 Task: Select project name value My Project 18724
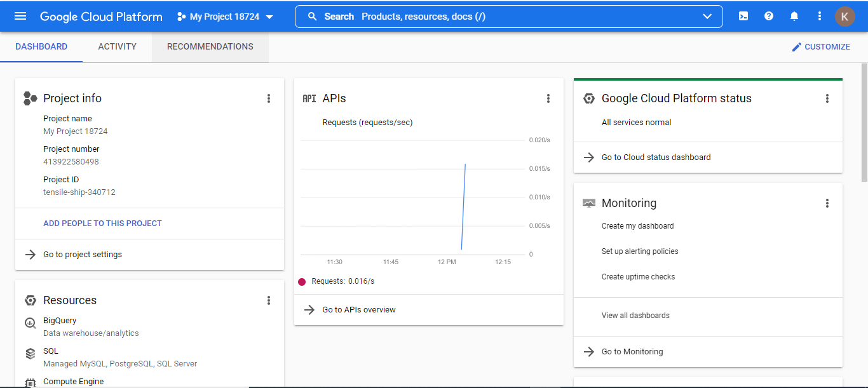coord(76,131)
